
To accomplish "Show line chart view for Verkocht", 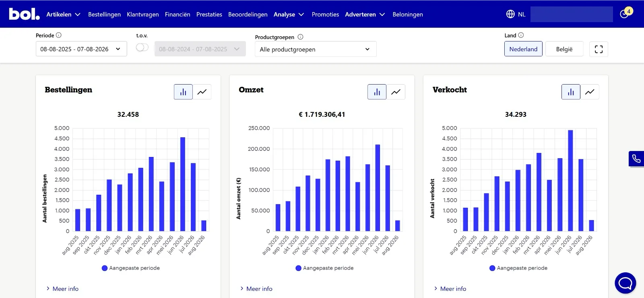I will [590, 92].
